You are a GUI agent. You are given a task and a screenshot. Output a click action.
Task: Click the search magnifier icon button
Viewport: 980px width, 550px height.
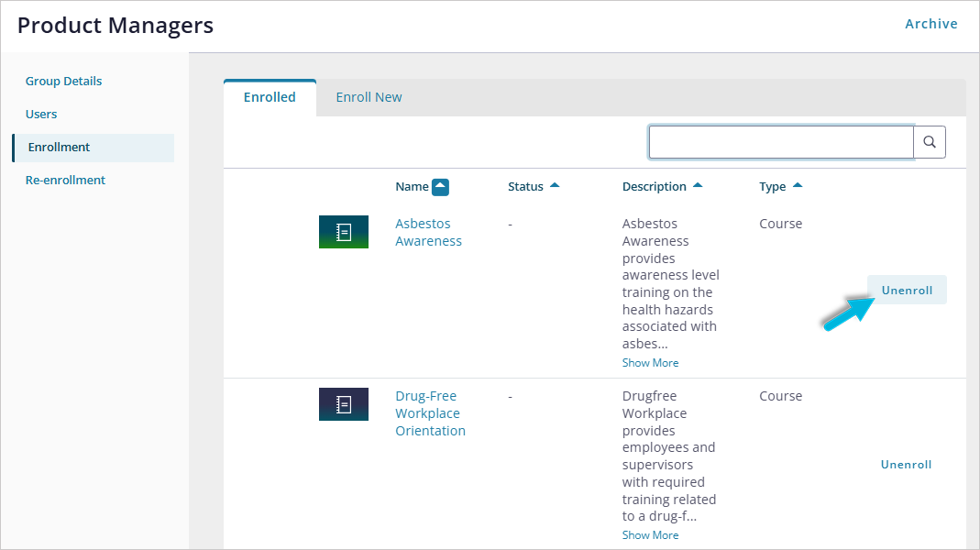click(x=929, y=142)
